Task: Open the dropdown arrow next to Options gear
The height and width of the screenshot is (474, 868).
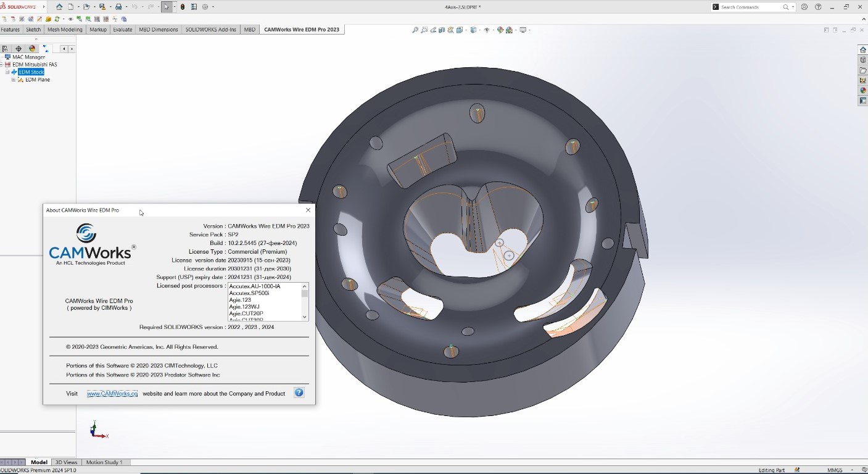Action: tap(213, 7)
